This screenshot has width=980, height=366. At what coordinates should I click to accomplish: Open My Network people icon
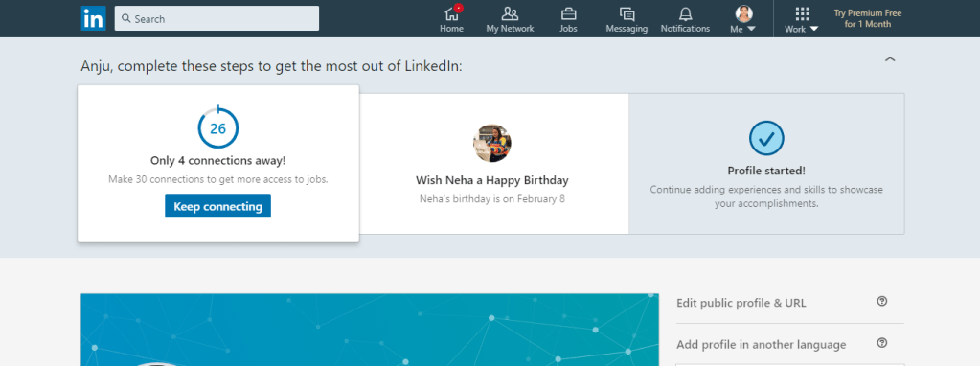tap(510, 13)
